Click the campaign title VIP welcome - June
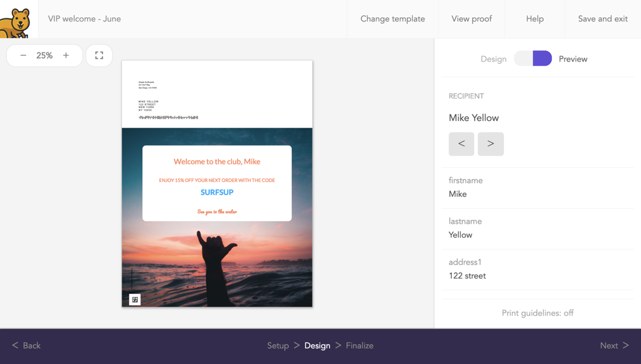 [x=84, y=19]
